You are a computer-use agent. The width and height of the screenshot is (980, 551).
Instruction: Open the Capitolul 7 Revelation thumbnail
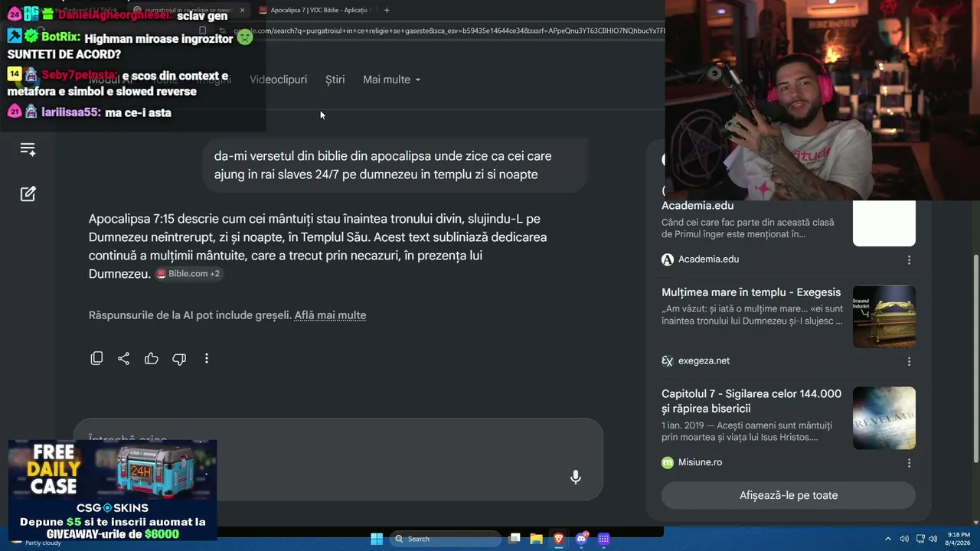pyautogui.click(x=884, y=418)
